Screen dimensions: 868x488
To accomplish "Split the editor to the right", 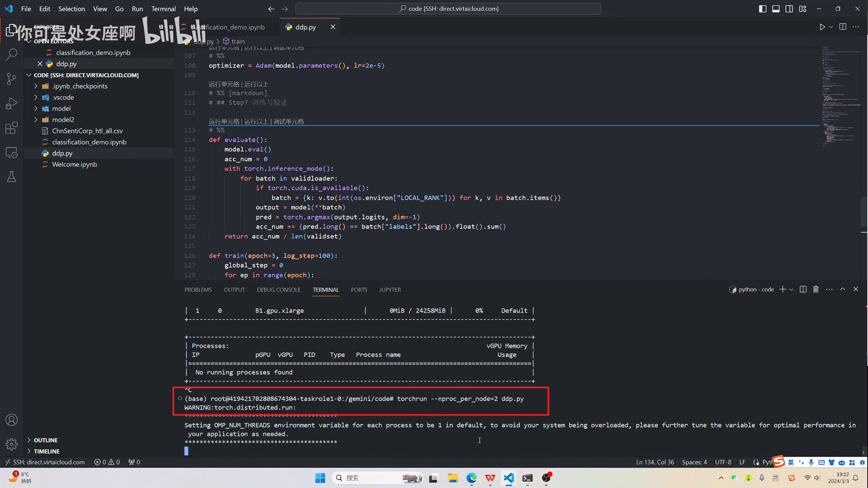I will 843,27.
